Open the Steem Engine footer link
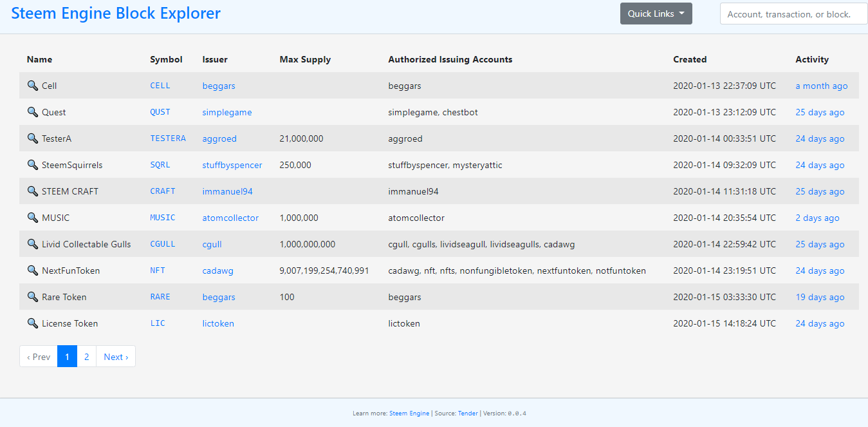The image size is (868, 427). pyautogui.click(x=409, y=413)
